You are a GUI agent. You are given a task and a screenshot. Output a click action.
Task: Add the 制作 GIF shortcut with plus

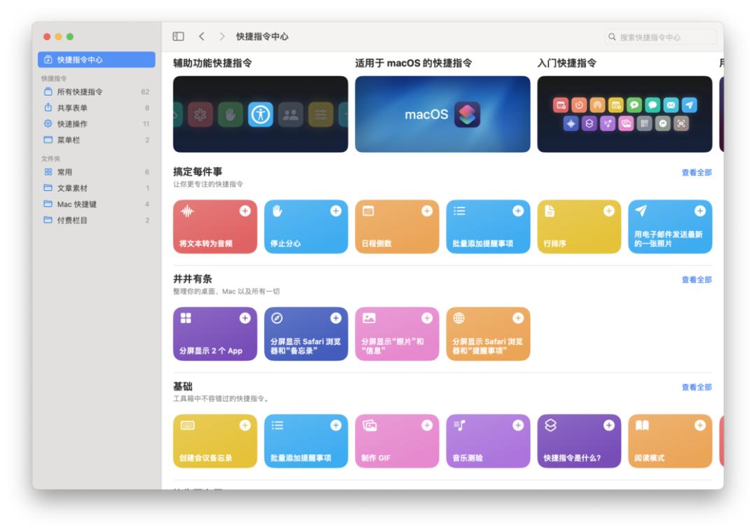(427, 426)
